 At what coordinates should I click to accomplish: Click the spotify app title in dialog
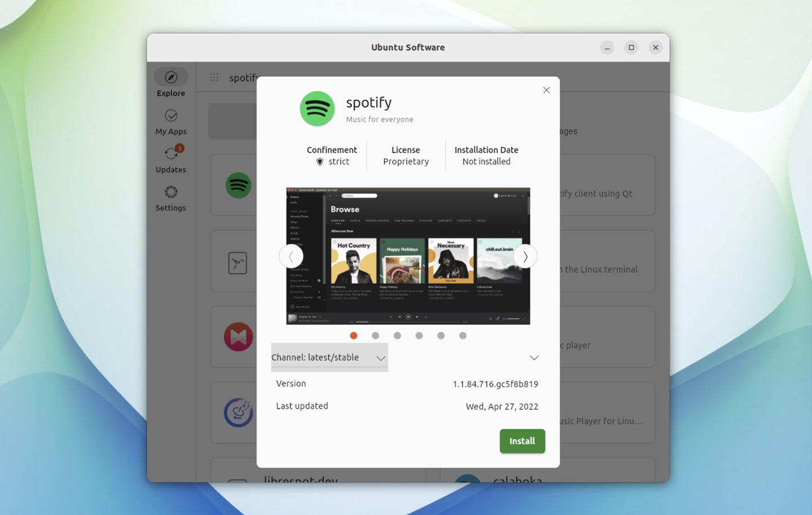click(369, 103)
